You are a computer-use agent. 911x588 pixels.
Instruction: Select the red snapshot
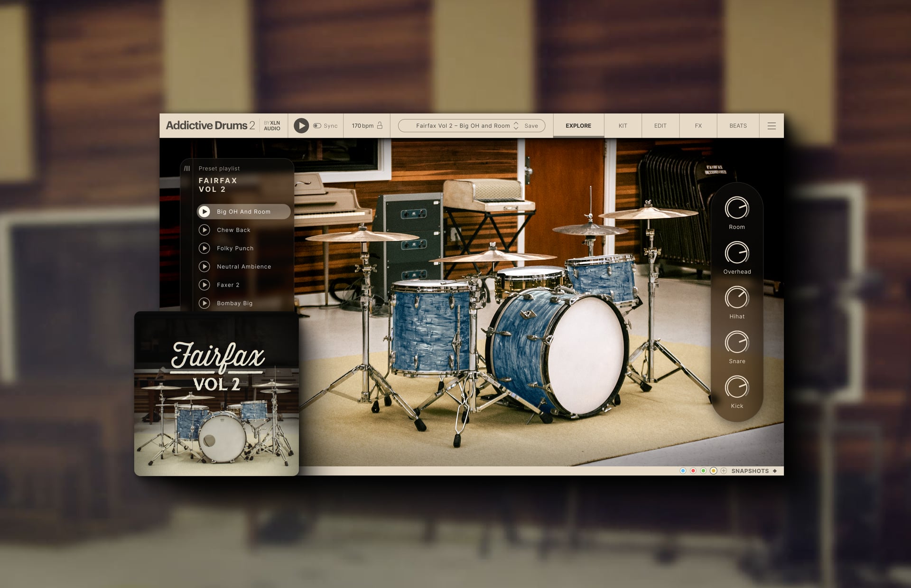pyautogui.click(x=693, y=471)
